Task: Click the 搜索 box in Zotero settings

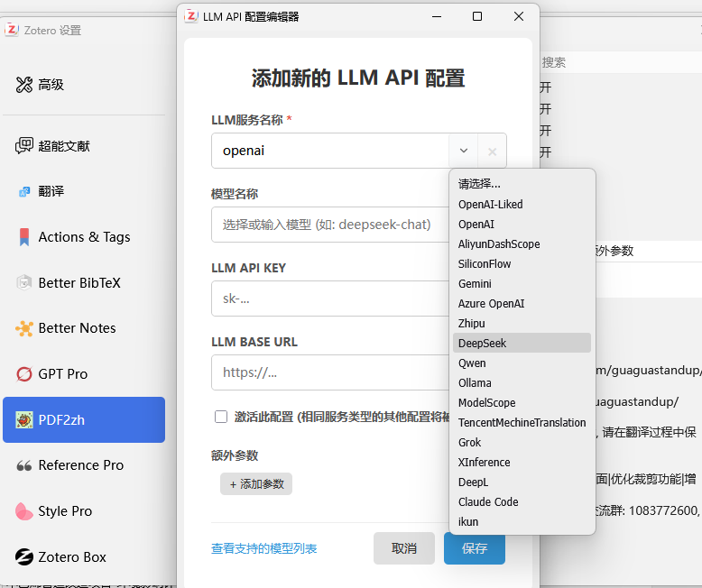Action: [621, 62]
